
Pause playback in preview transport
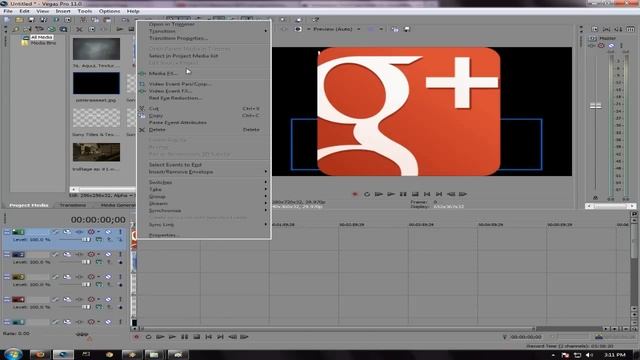(x=403, y=194)
